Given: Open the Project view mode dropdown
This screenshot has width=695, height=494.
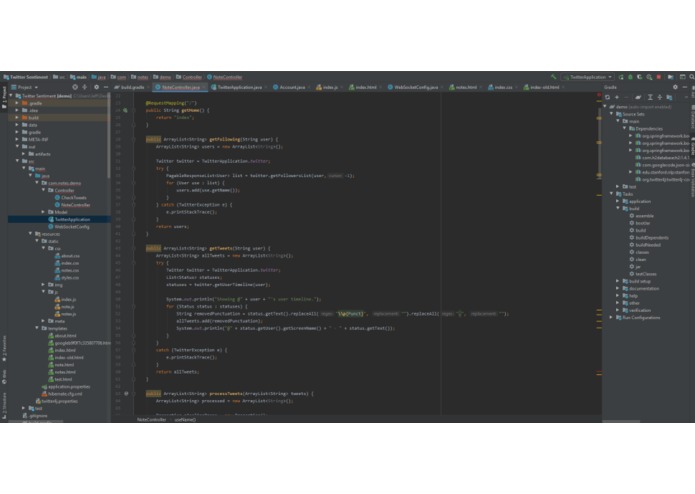Looking at the screenshot, I should (25, 87).
